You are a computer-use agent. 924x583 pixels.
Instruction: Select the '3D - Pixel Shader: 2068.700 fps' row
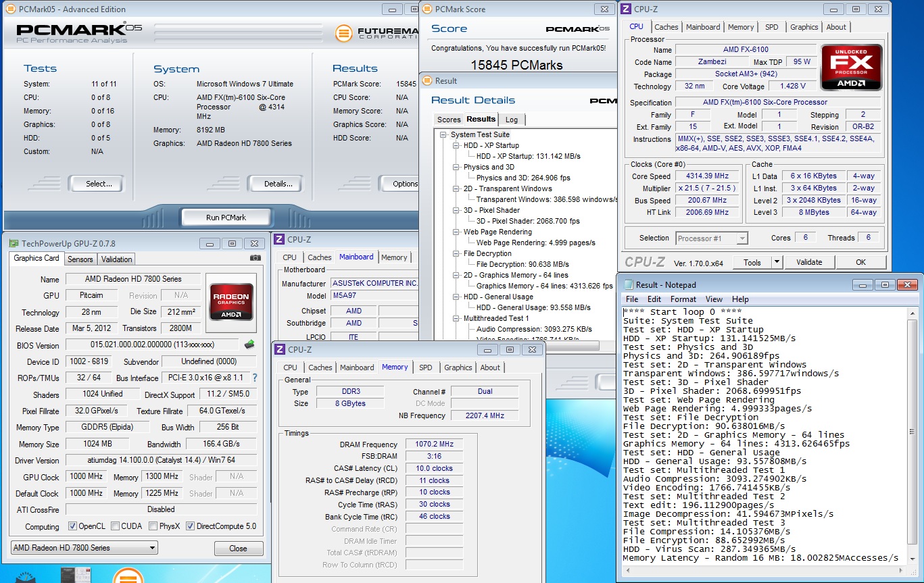(x=528, y=221)
